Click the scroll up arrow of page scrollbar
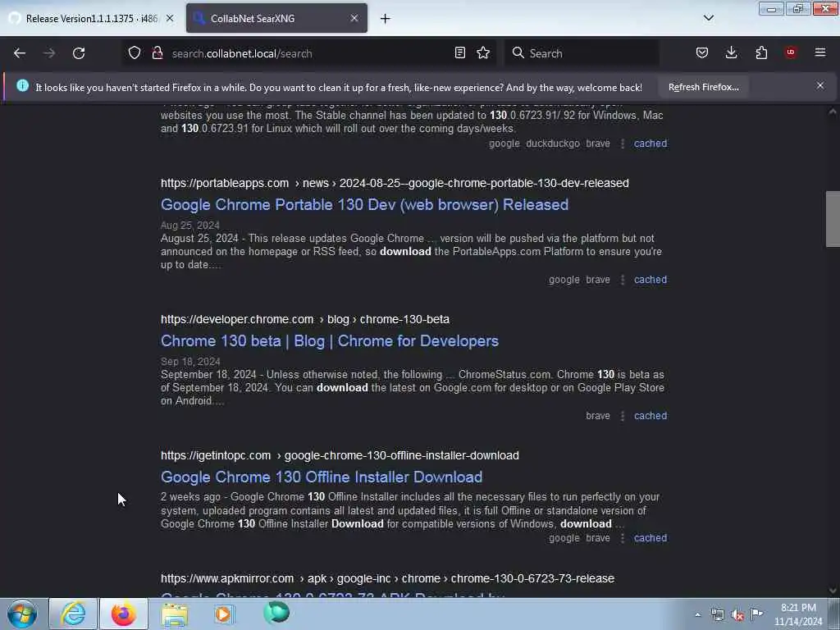The width and height of the screenshot is (840, 630). (833, 112)
